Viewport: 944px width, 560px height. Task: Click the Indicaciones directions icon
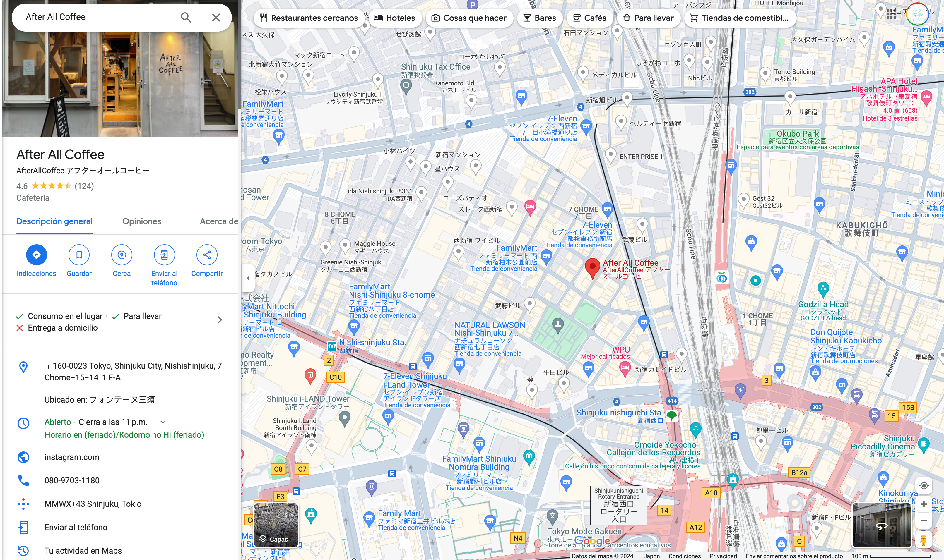pyautogui.click(x=36, y=255)
